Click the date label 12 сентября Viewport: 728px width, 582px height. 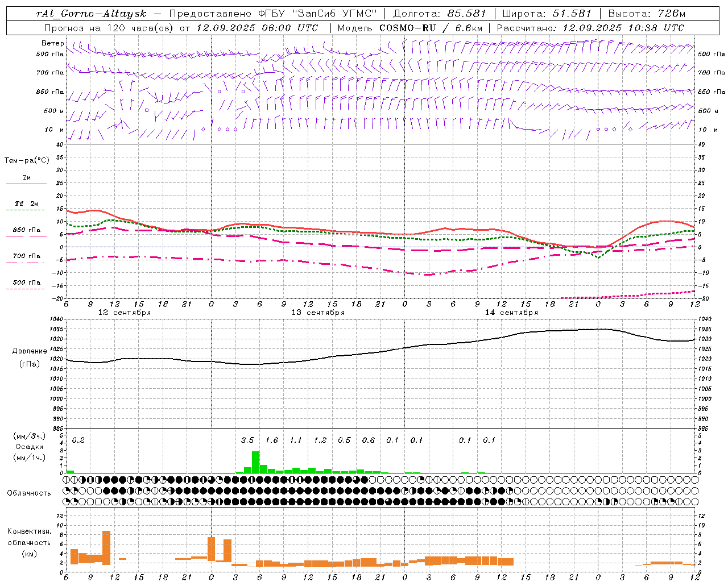(x=125, y=313)
